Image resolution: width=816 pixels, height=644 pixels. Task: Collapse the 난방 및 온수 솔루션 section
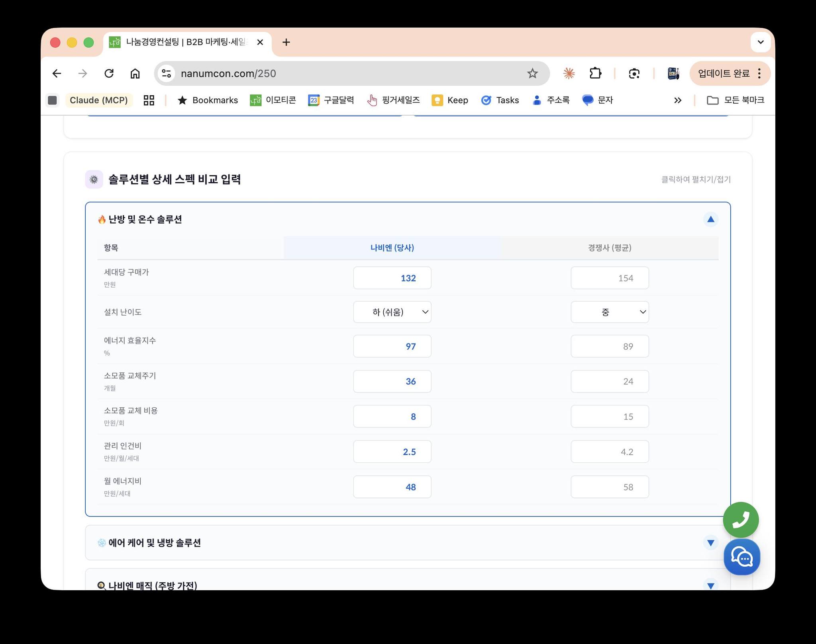710,219
